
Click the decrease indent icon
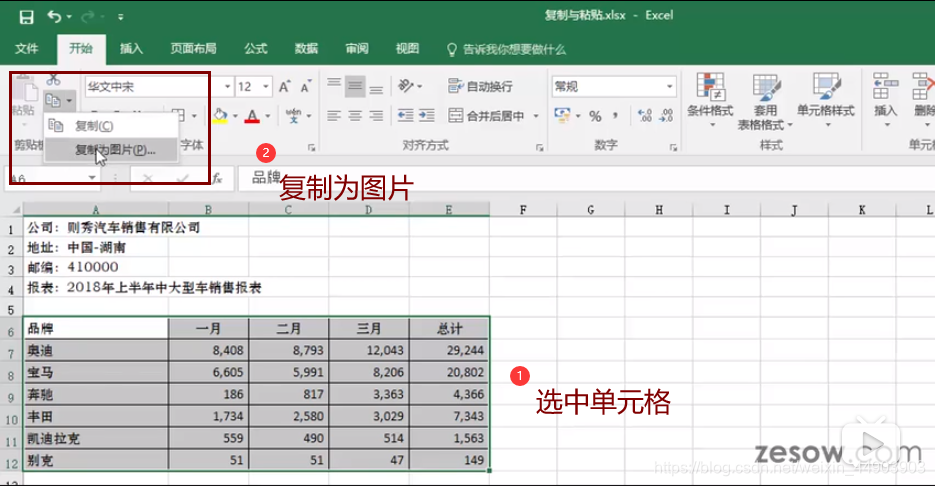405,116
